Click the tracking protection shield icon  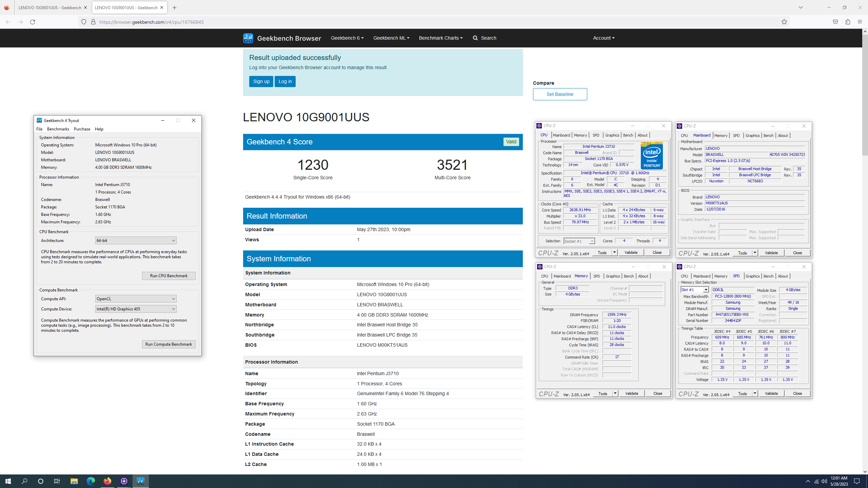click(x=84, y=22)
